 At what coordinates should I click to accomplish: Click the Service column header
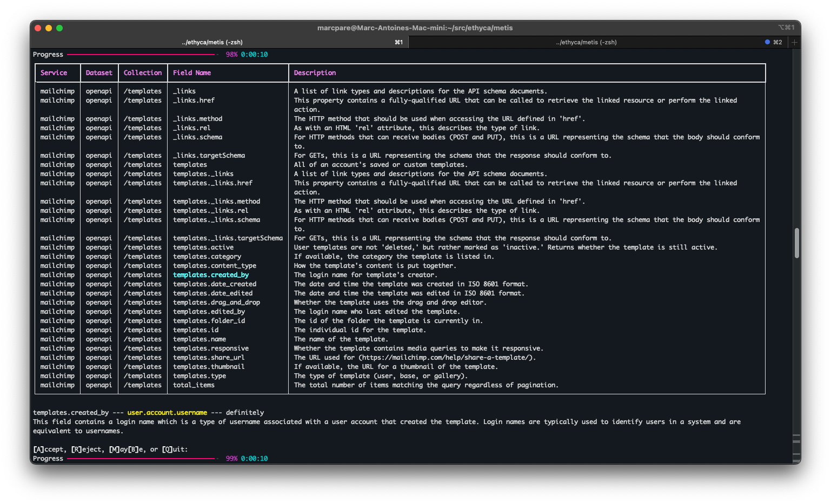click(x=54, y=73)
